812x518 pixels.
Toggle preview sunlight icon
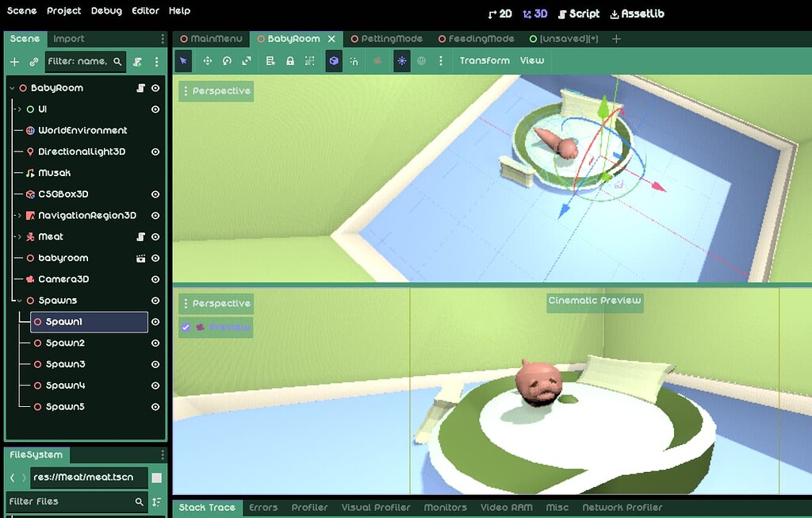(402, 61)
